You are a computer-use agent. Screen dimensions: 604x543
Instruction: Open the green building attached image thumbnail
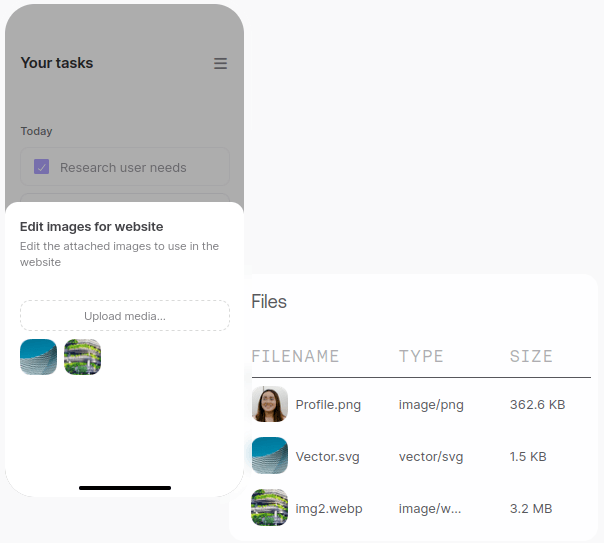pyautogui.click(x=82, y=357)
